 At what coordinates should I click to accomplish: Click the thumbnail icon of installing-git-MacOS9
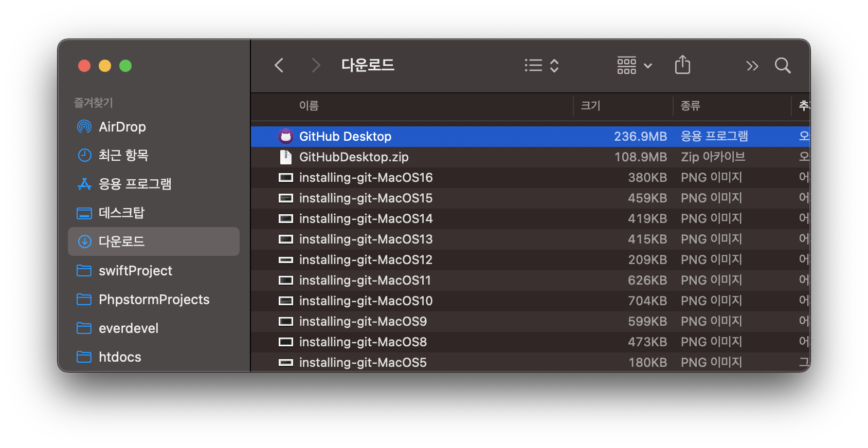click(286, 321)
